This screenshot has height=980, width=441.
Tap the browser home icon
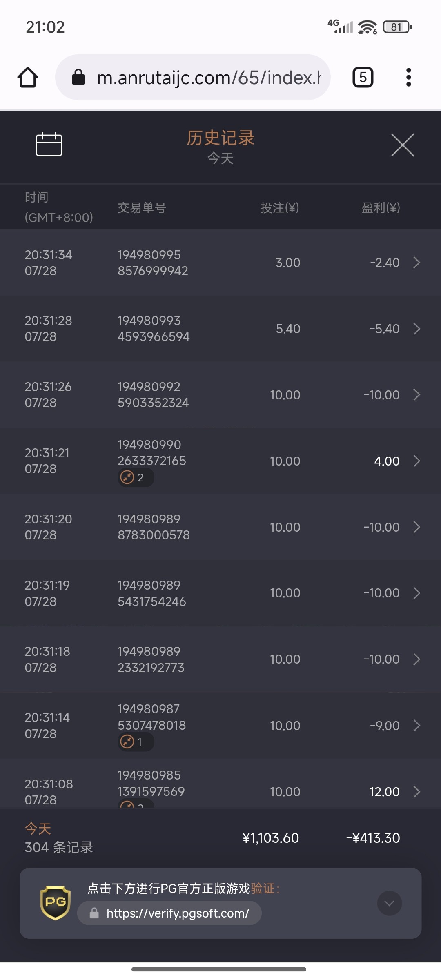28,77
